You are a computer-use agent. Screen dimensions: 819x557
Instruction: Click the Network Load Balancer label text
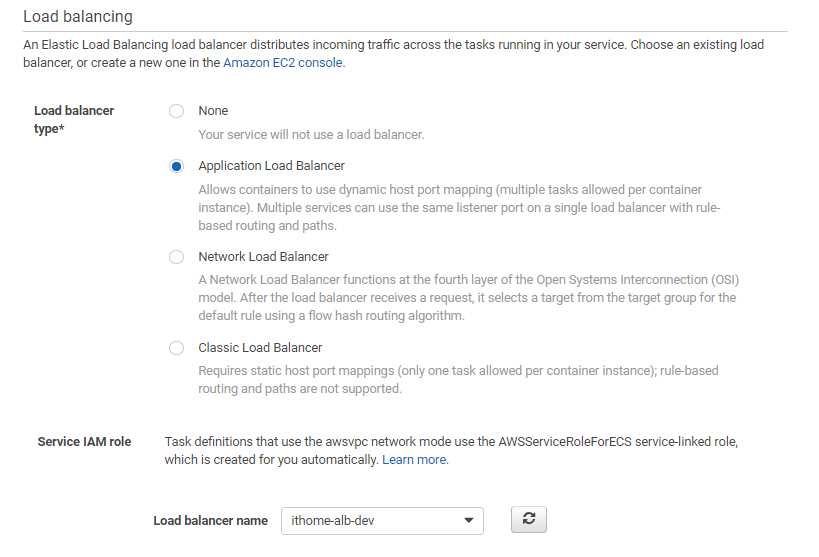263,257
